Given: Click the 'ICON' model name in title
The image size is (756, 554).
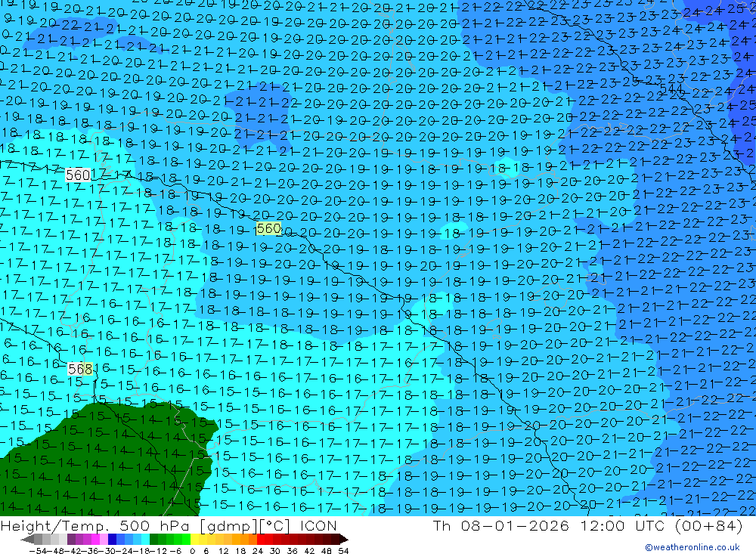Looking at the screenshot, I should tap(318, 526).
